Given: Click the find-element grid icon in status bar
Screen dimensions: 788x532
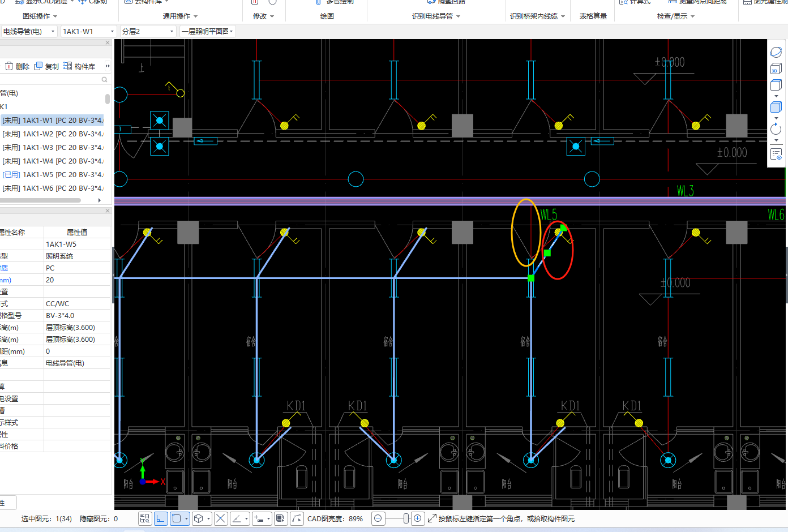Looking at the screenshot, I should click(144, 518).
